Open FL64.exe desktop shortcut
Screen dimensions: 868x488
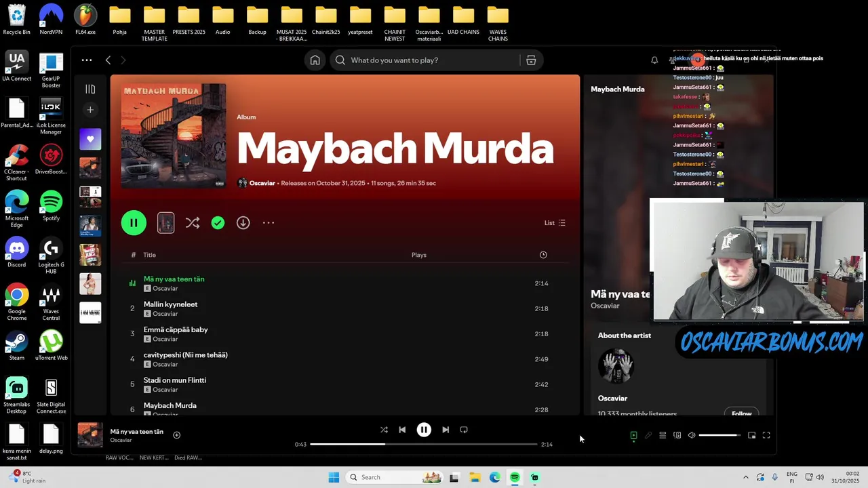pyautogui.click(x=85, y=19)
